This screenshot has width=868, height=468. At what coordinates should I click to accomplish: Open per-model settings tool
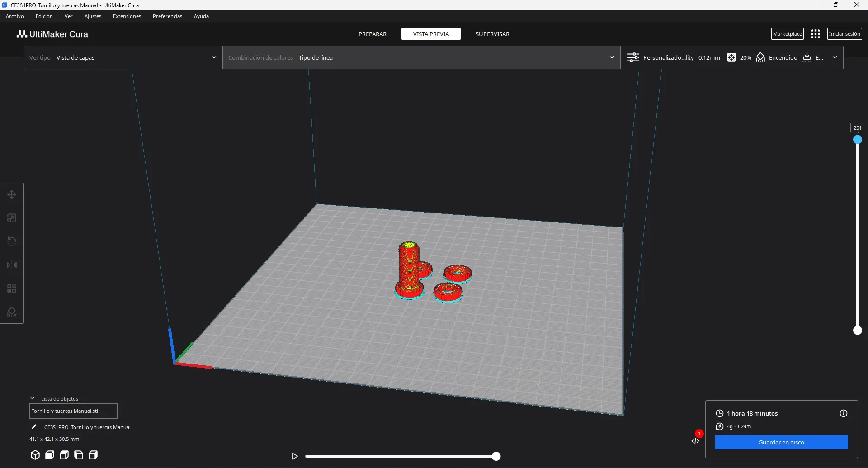click(11, 288)
